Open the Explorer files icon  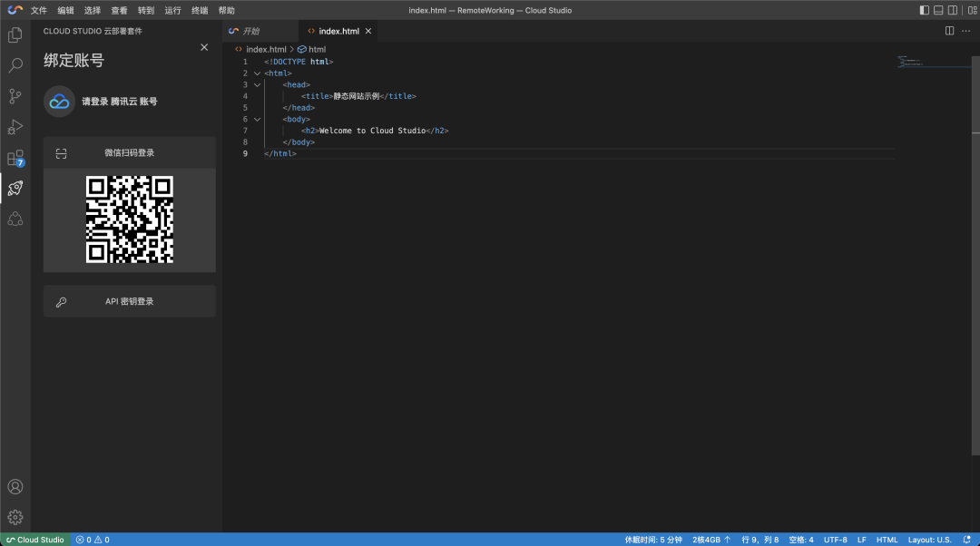point(15,35)
